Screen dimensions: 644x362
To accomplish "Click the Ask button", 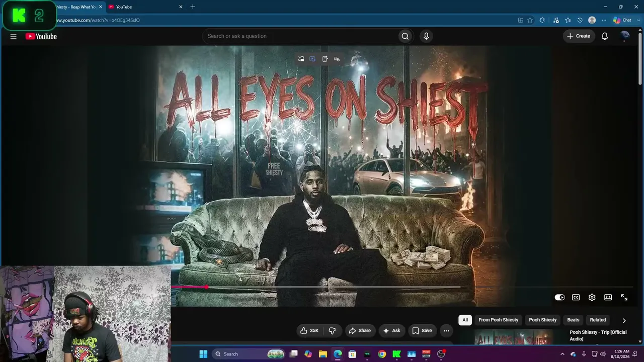I will pos(391,331).
